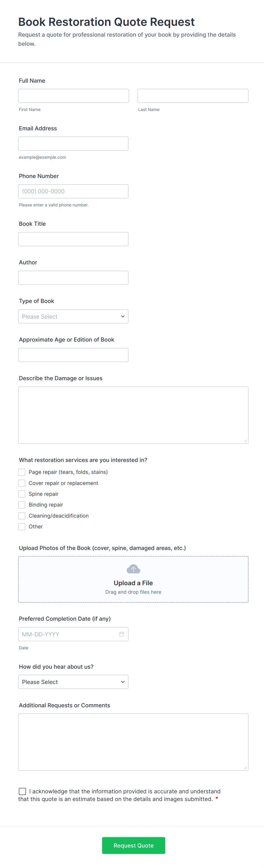
Task: Focus the Preferred Completion Date field
Action: tap(67, 634)
